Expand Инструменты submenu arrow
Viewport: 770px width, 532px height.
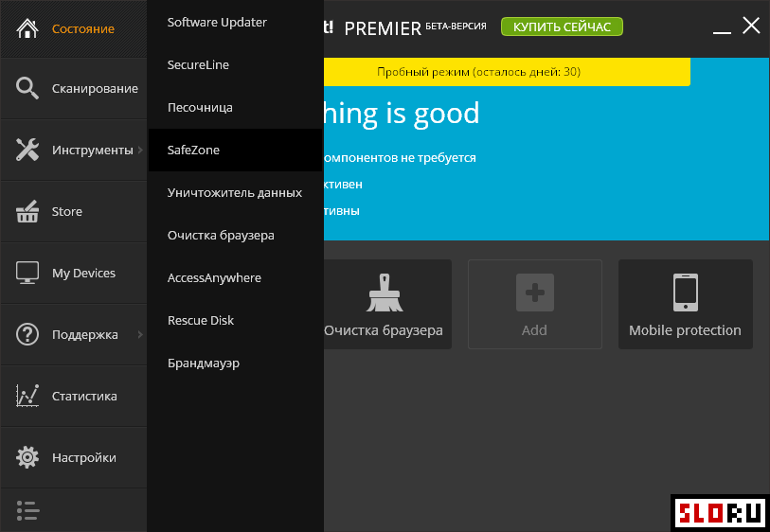140,150
